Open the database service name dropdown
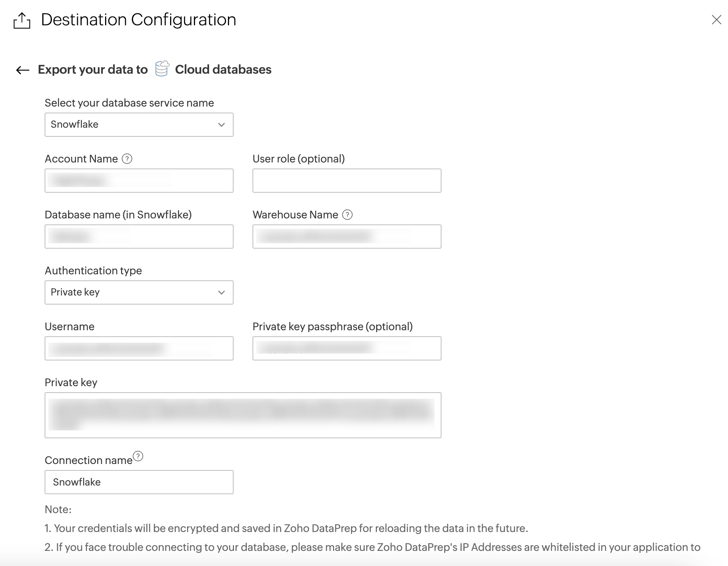728x566 pixels. 139,125
